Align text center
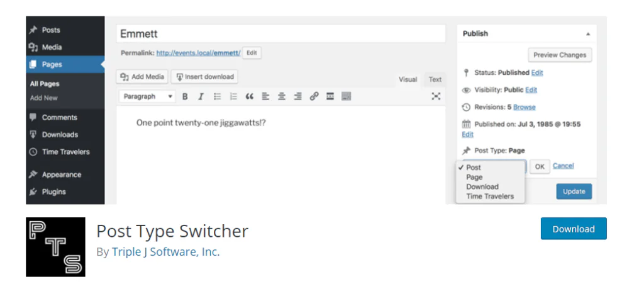The width and height of the screenshot is (644, 296). [282, 96]
